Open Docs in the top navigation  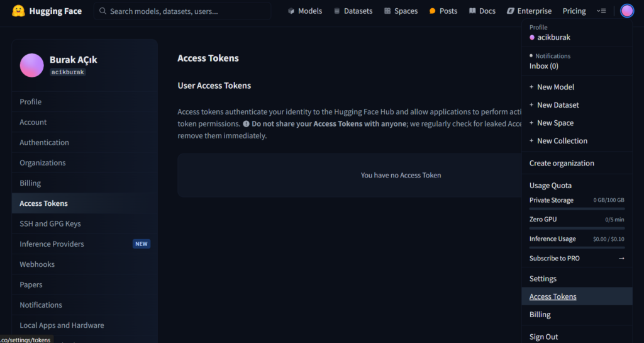[x=482, y=11]
